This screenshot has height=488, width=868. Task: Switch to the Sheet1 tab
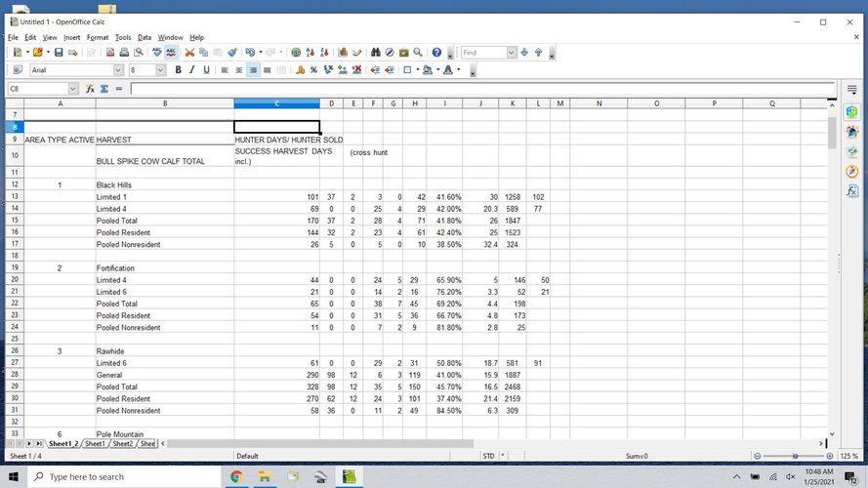coord(95,444)
